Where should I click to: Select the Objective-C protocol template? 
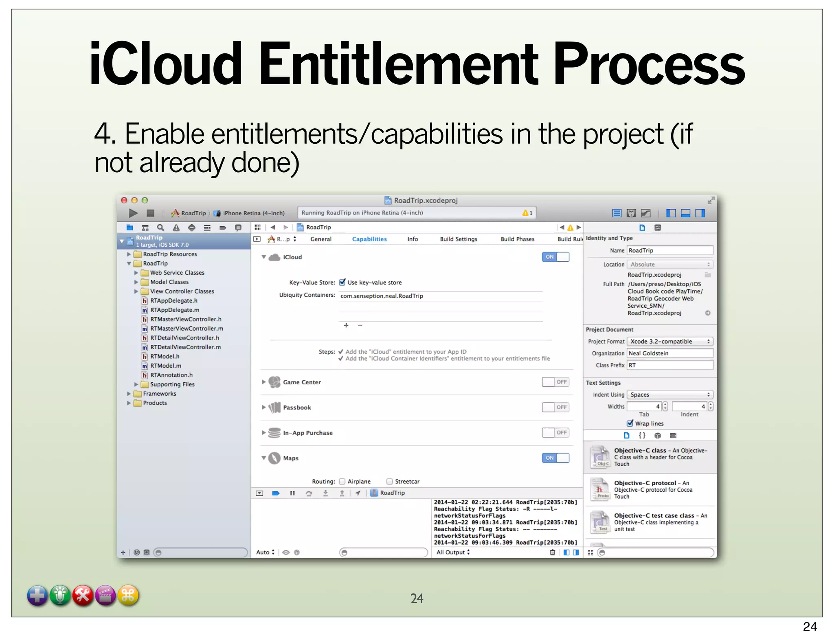650,490
